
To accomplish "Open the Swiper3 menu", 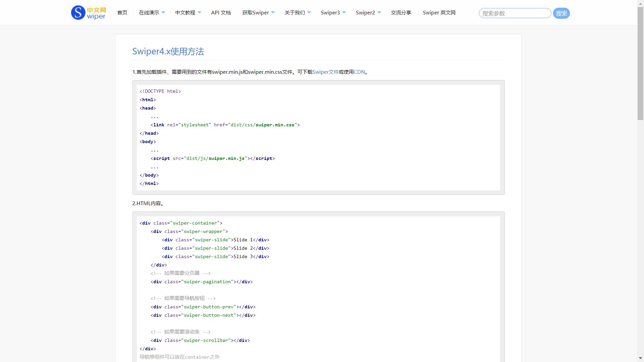I will pos(330,13).
